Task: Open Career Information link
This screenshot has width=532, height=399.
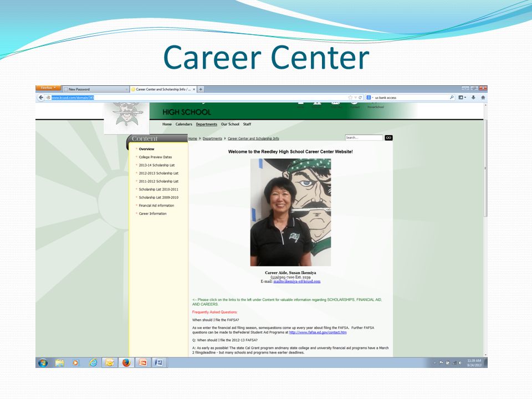Action: 153,214
